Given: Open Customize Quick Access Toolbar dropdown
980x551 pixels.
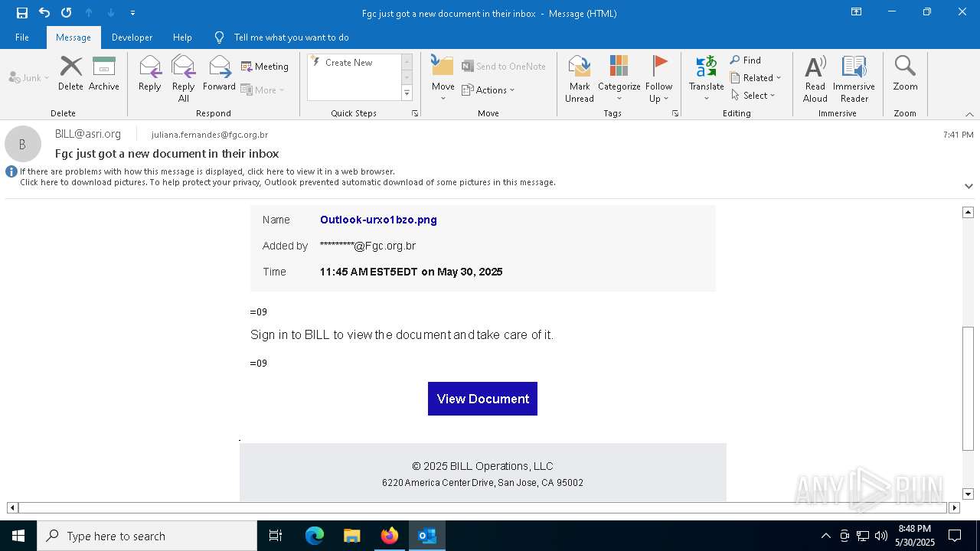Looking at the screenshot, I should 133,13.
